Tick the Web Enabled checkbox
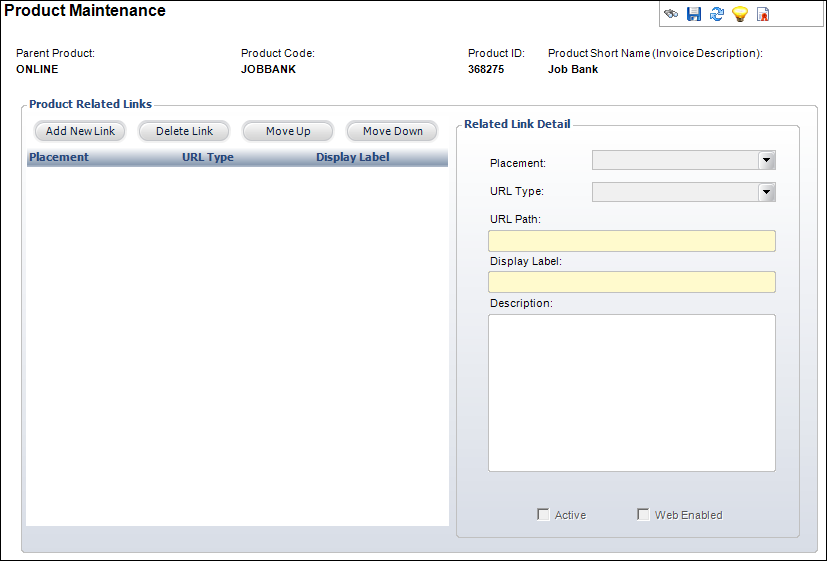Screen dimensions: 827x561 643,514
